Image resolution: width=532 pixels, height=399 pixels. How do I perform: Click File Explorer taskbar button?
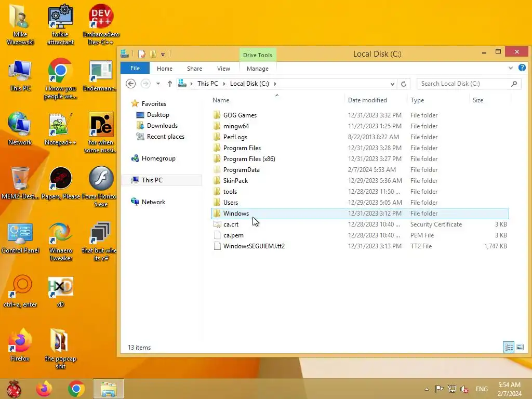(x=109, y=389)
